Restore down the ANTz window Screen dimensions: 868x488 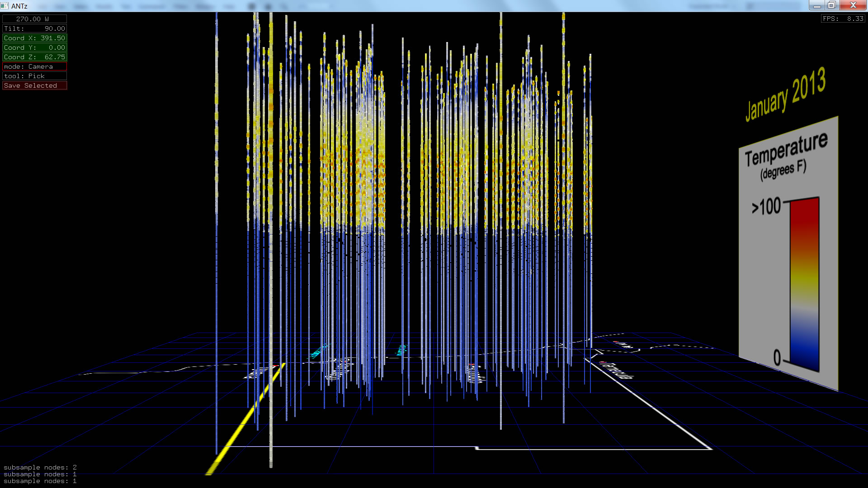pos(831,5)
